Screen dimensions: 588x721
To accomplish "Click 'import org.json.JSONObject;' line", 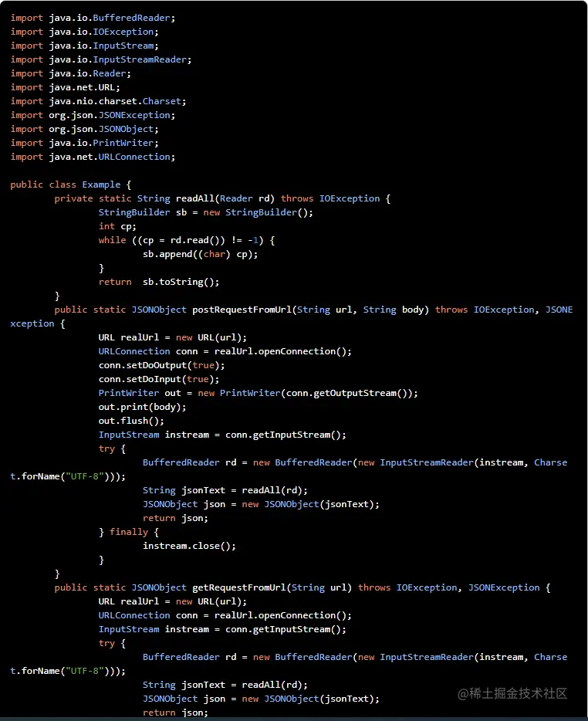I will (x=85, y=129).
